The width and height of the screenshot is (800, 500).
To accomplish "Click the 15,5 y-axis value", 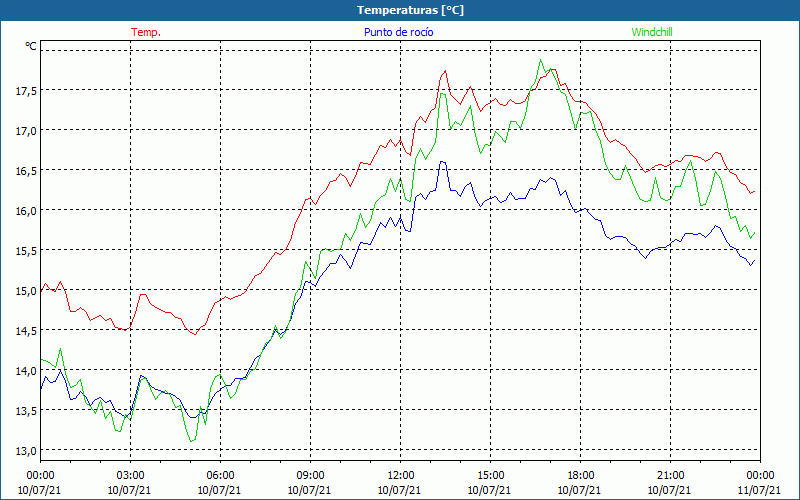I will [x=26, y=251].
